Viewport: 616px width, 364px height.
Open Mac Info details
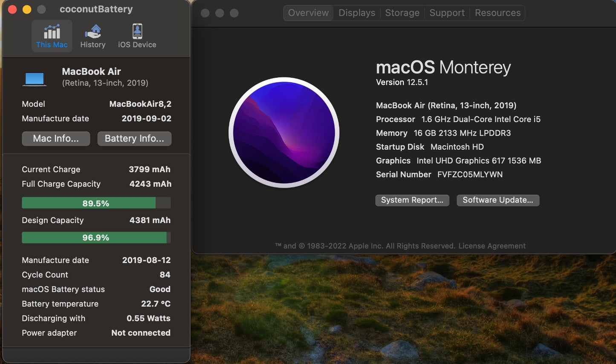point(55,138)
